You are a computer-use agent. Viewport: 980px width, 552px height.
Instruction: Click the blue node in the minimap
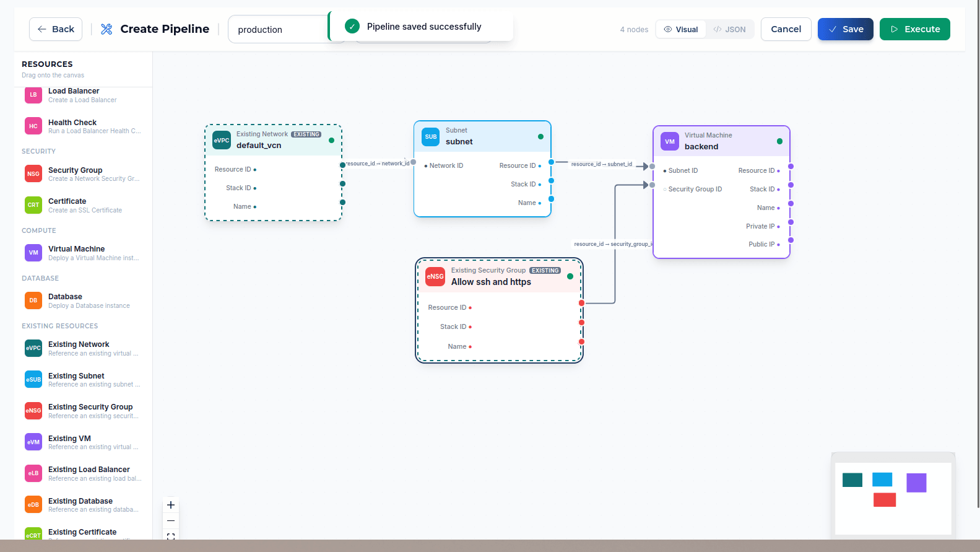tap(882, 480)
